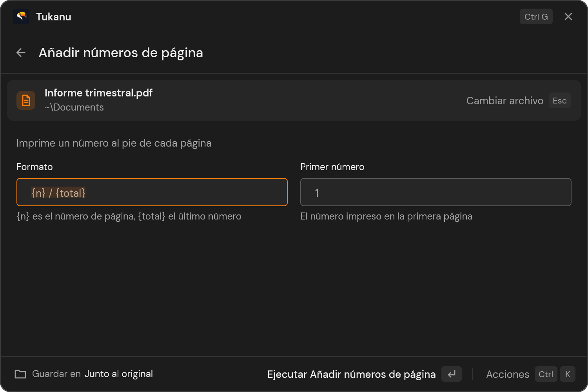
Task: Click the folder icon beside Guardar en
Action: [x=20, y=374]
